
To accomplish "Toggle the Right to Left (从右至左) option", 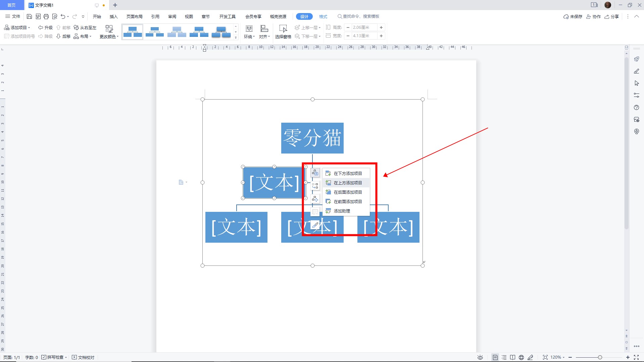I will [x=85, y=27].
